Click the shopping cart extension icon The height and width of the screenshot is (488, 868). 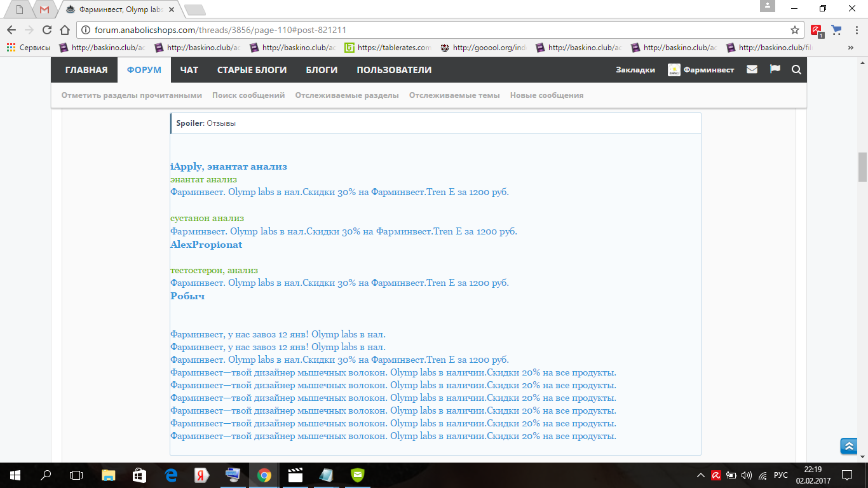pos(836,30)
